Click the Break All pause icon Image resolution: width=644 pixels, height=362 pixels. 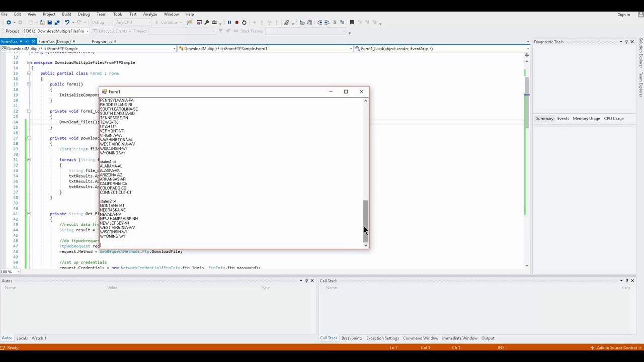(x=229, y=22)
